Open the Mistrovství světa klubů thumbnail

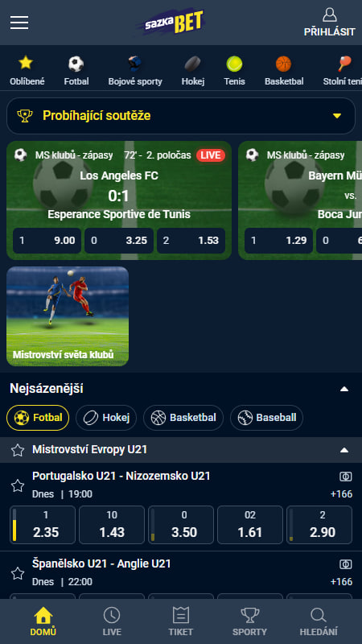(68, 316)
